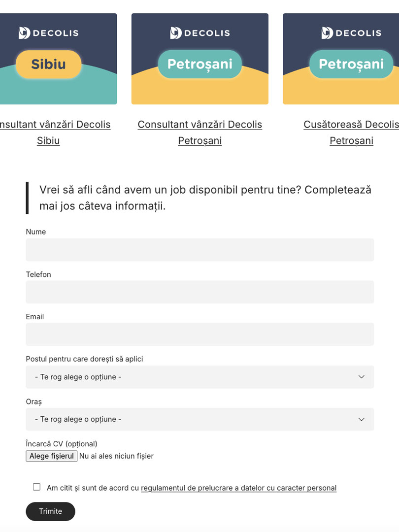Click the yellow Sibiu badge
The image size is (399, 532).
coord(48,64)
